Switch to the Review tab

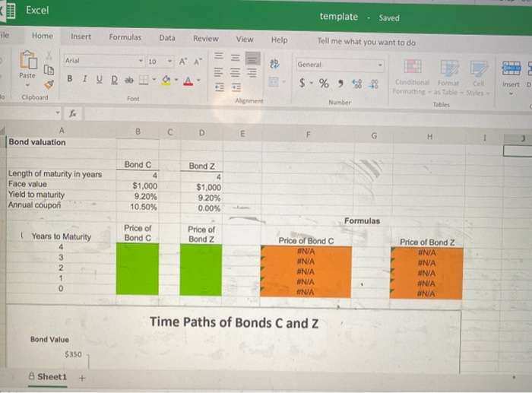point(206,39)
